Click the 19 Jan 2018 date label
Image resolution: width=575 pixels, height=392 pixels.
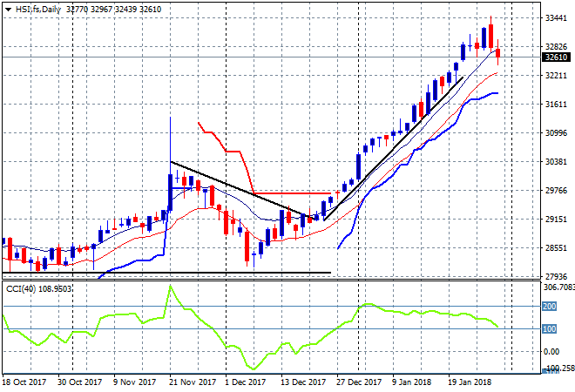469,382
